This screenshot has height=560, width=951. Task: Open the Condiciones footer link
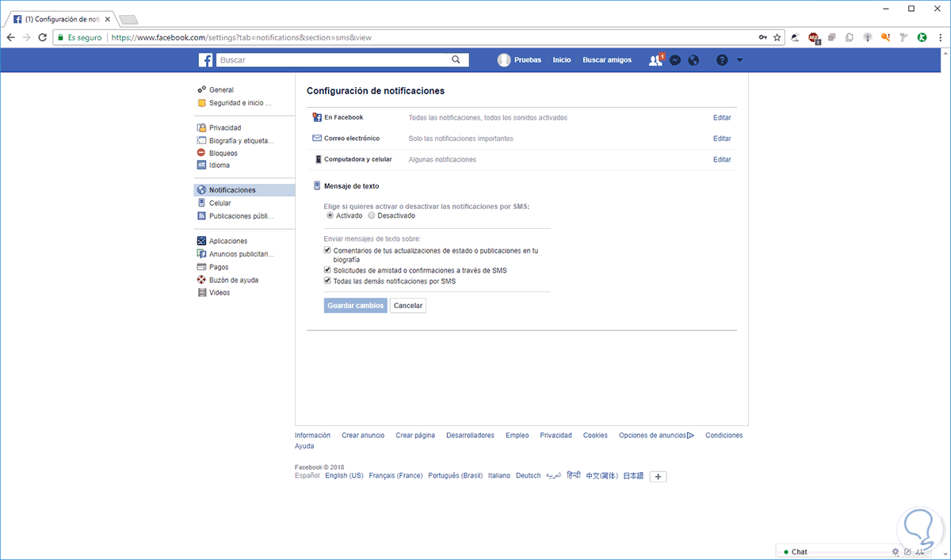(x=724, y=436)
